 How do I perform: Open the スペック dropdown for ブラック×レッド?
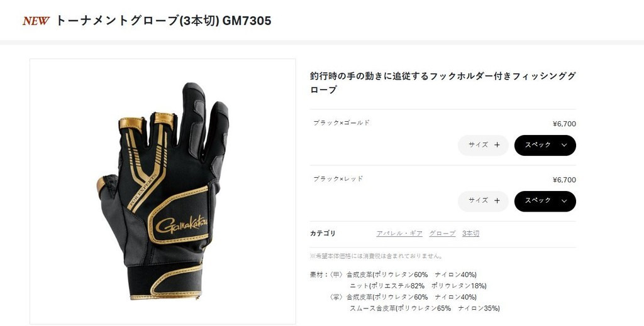pyautogui.click(x=545, y=201)
